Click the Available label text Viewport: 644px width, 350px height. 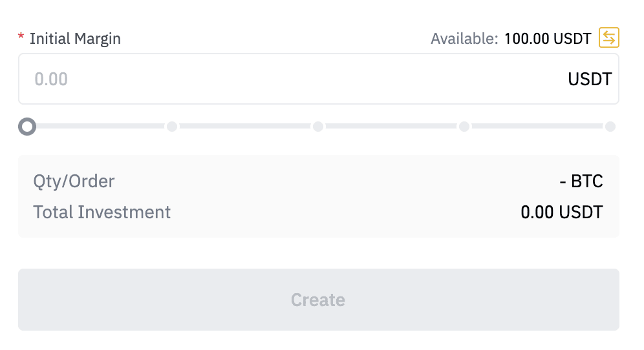(464, 39)
